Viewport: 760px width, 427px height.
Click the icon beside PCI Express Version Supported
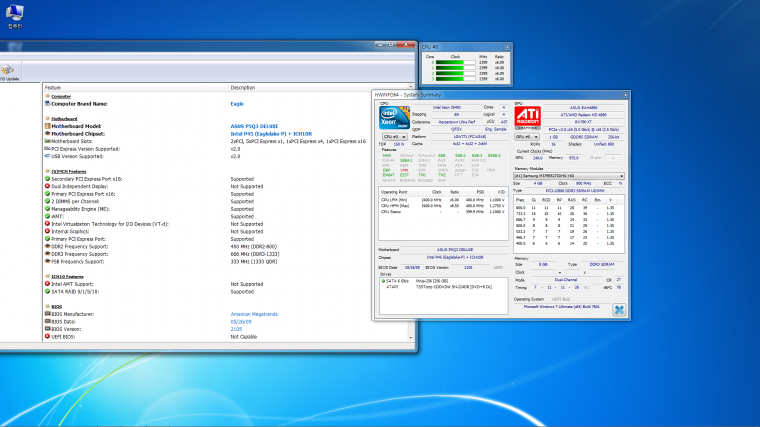point(48,149)
